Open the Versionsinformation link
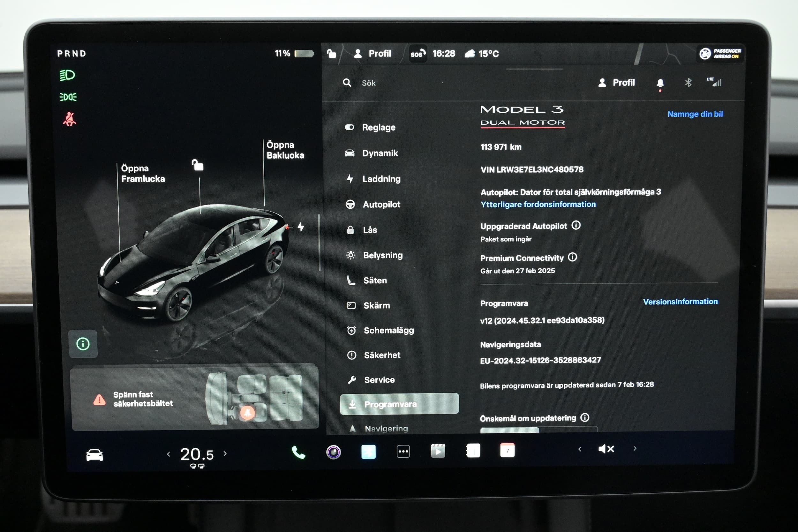 [680, 302]
